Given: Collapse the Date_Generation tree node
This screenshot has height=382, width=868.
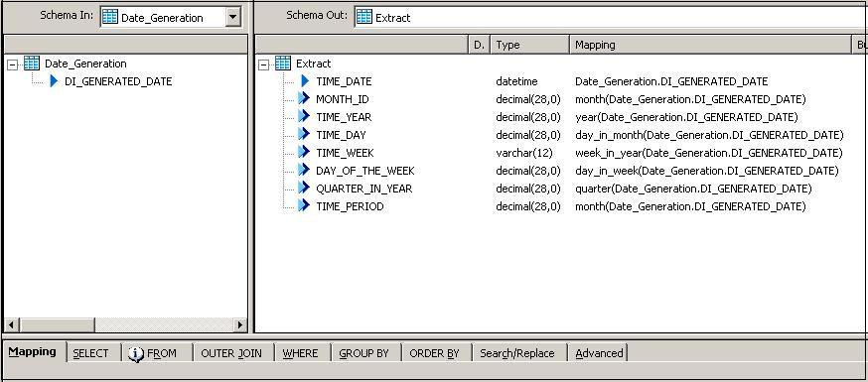Looking at the screenshot, I should point(12,64).
